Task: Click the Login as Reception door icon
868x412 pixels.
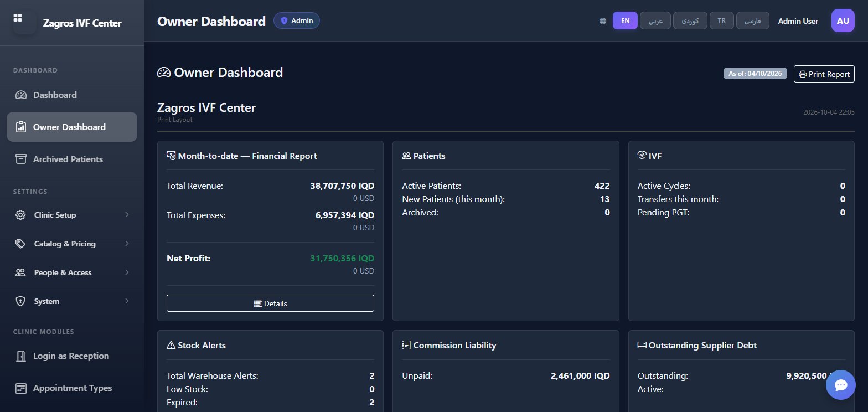Action: click(21, 356)
